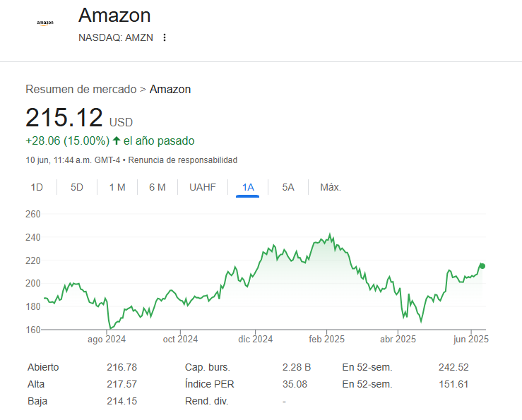Click the NASDAQ: AMZN ticker text

coord(117,37)
